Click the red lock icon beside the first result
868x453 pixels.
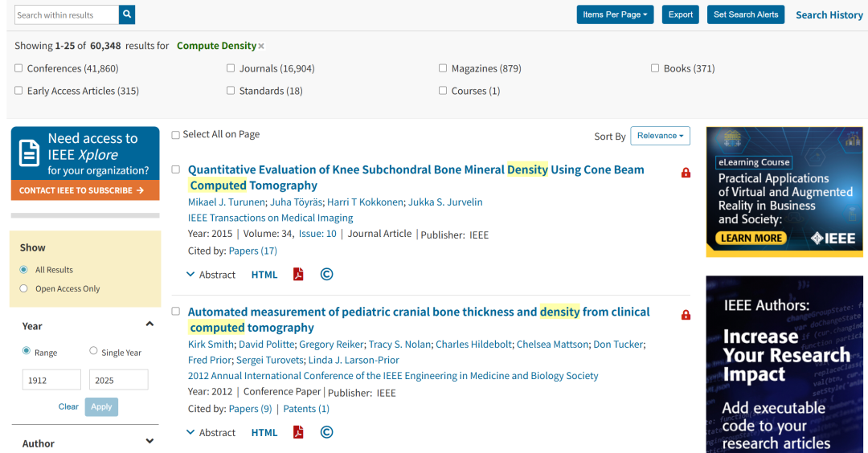point(686,173)
